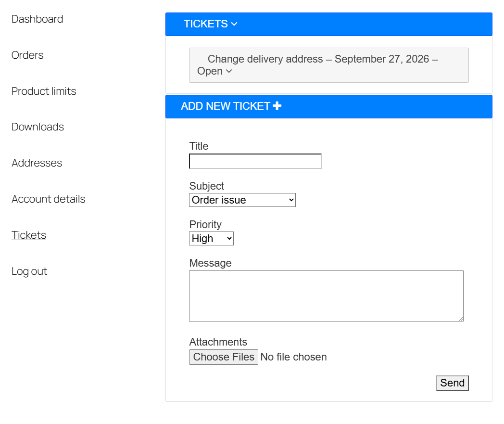Focus the Title input field

click(x=255, y=161)
